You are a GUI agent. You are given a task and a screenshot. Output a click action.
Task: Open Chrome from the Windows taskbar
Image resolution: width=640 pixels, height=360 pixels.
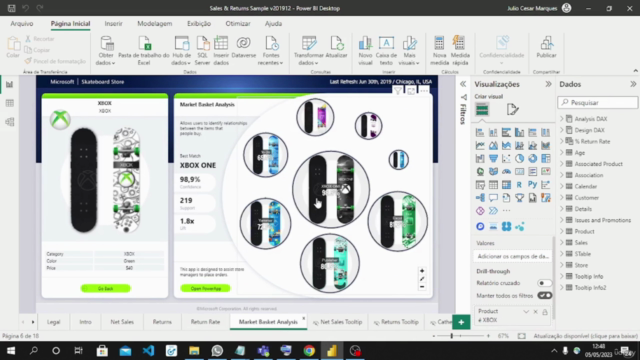(x=309, y=351)
